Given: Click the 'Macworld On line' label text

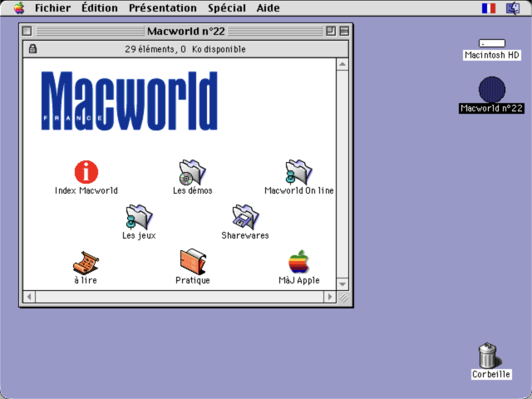Looking at the screenshot, I should [x=299, y=190].
